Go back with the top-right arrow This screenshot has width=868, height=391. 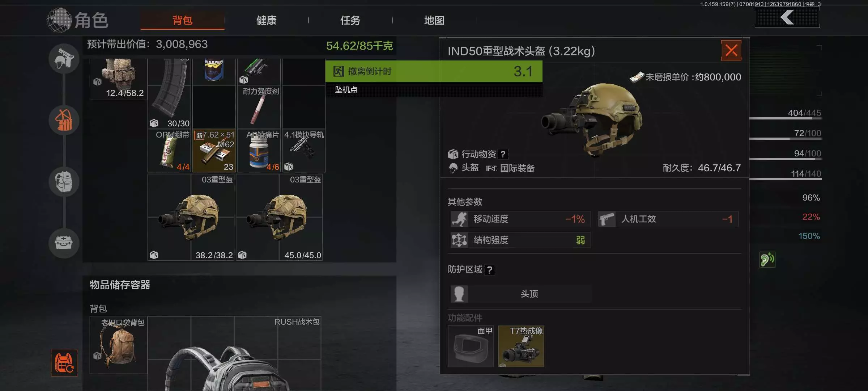(787, 17)
